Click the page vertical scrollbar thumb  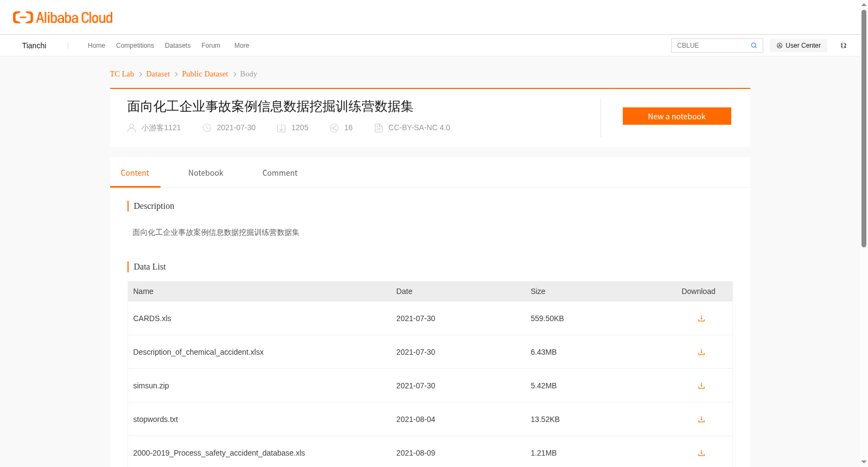coord(864,128)
